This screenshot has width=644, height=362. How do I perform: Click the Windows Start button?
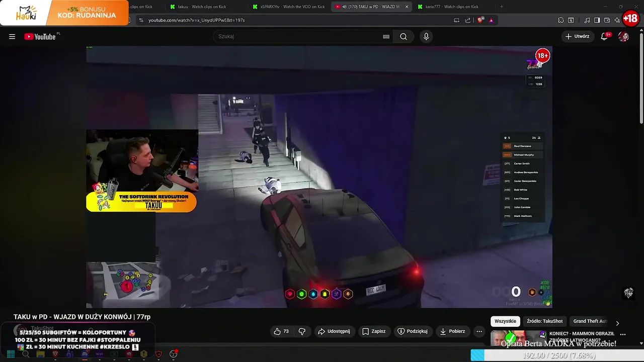(11, 354)
